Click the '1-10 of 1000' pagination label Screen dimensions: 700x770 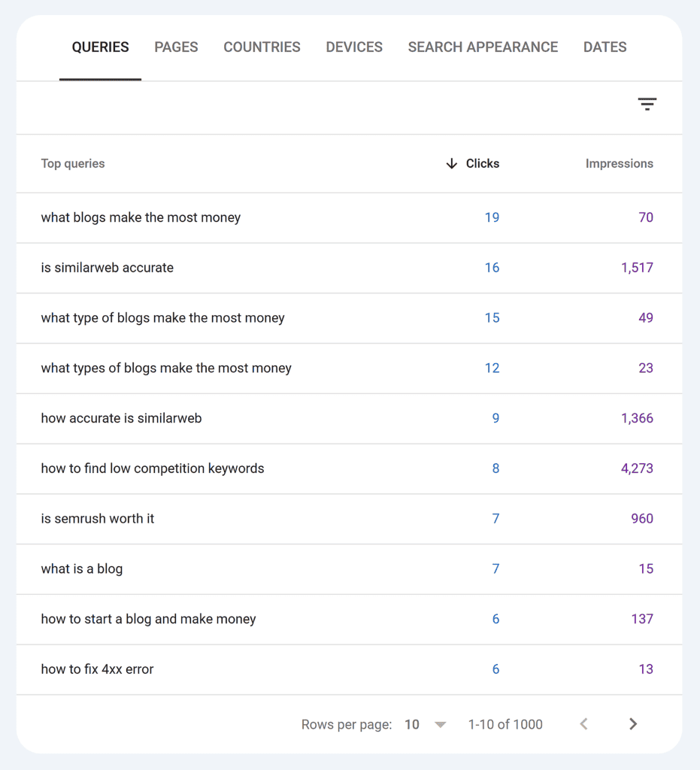[505, 724]
